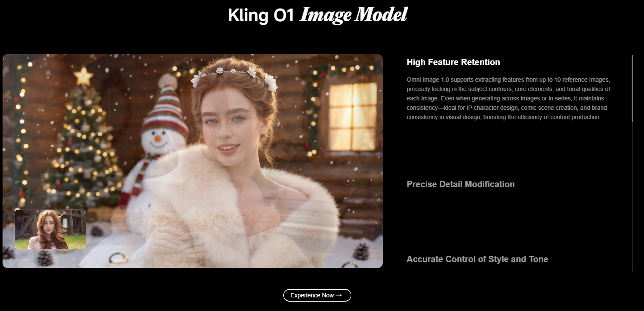Click the large generated snowman scene image
Viewport: 644px width, 311px height.
[192, 161]
